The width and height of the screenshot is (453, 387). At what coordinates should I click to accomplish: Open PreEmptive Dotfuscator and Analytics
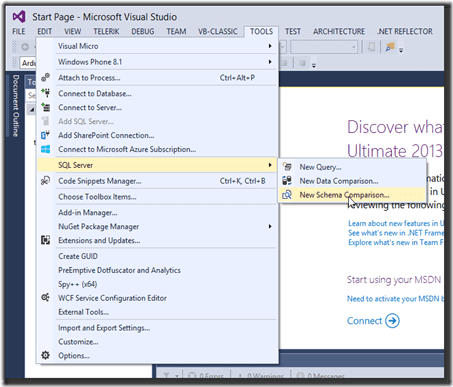(x=157, y=270)
